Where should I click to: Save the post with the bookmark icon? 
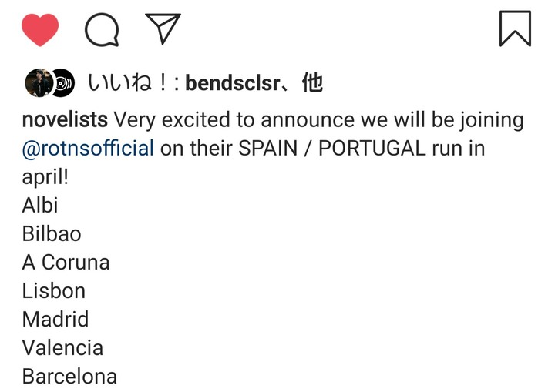[x=515, y=28]
